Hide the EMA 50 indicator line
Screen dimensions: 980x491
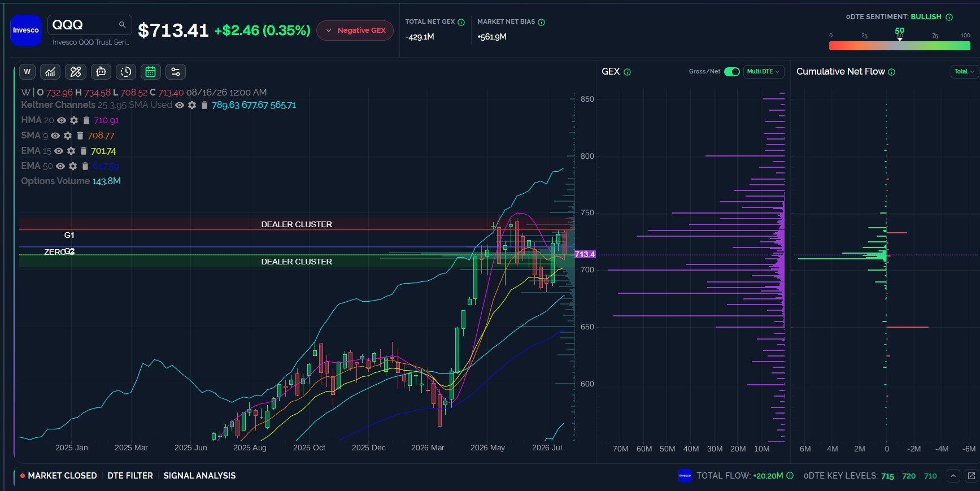tap(60, 166)
